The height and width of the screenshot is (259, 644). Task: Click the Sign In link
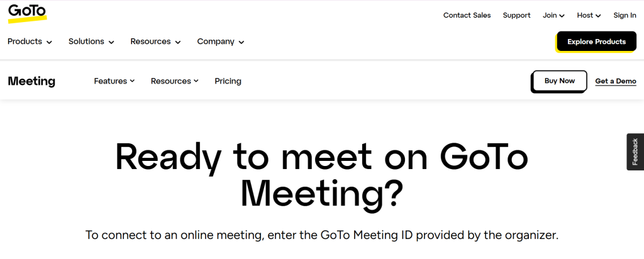click(x=625, y=15)
